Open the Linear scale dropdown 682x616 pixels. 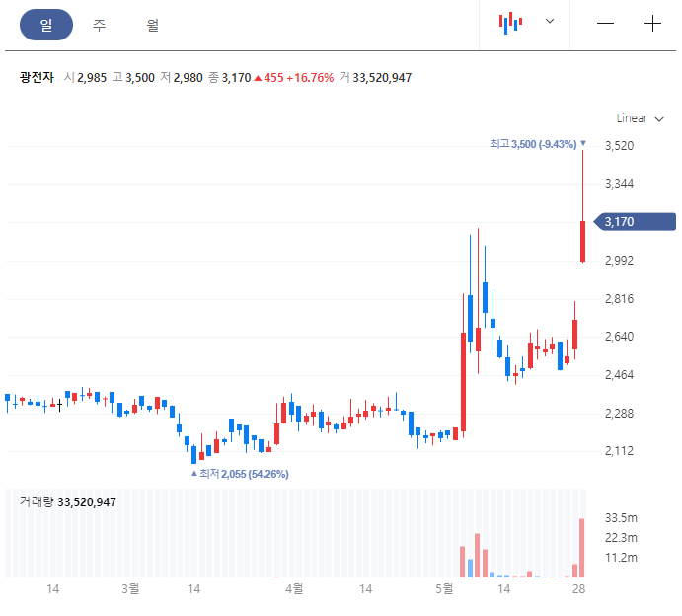(x=640, y=118)
